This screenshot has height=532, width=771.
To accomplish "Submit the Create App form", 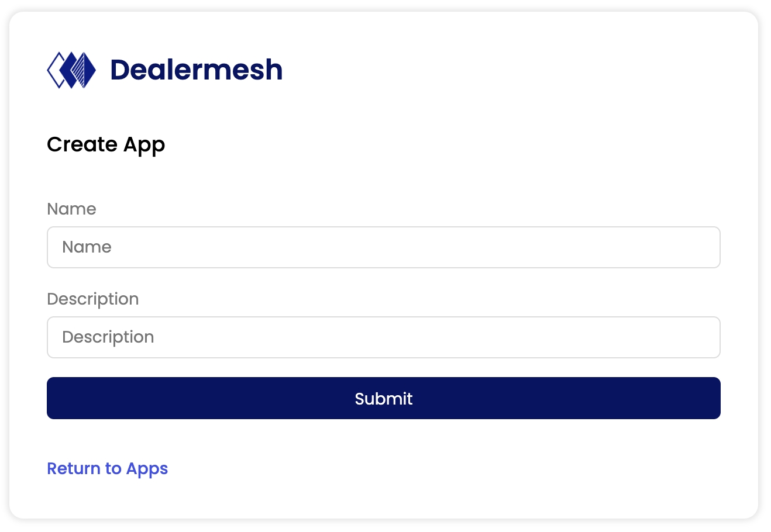I will [383, 398].
